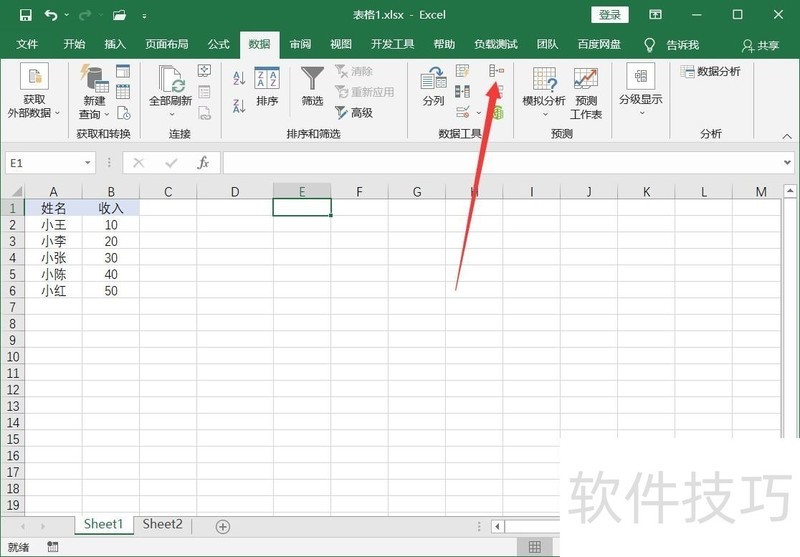Sort ascending with the A-to-Z icon

[239, 78]
